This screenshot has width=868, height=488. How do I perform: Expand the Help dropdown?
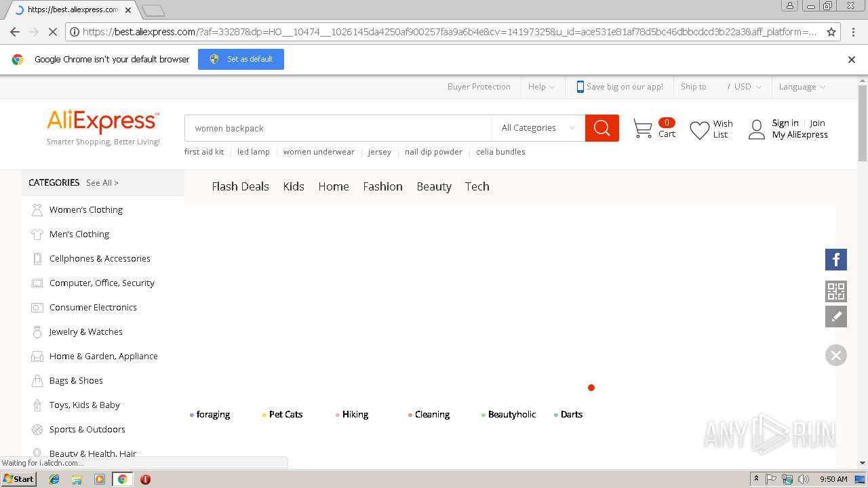point(541,87)
